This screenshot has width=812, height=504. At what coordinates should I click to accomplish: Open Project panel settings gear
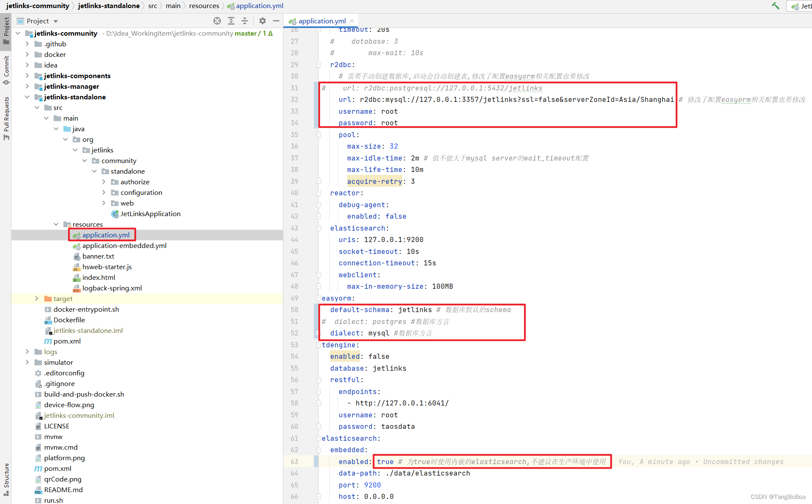[x=263, y=21]
